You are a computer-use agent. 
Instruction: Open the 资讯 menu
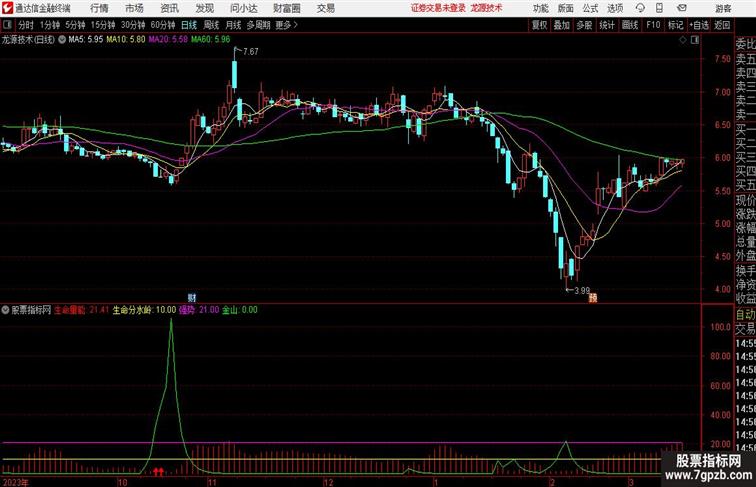[169, 8]
